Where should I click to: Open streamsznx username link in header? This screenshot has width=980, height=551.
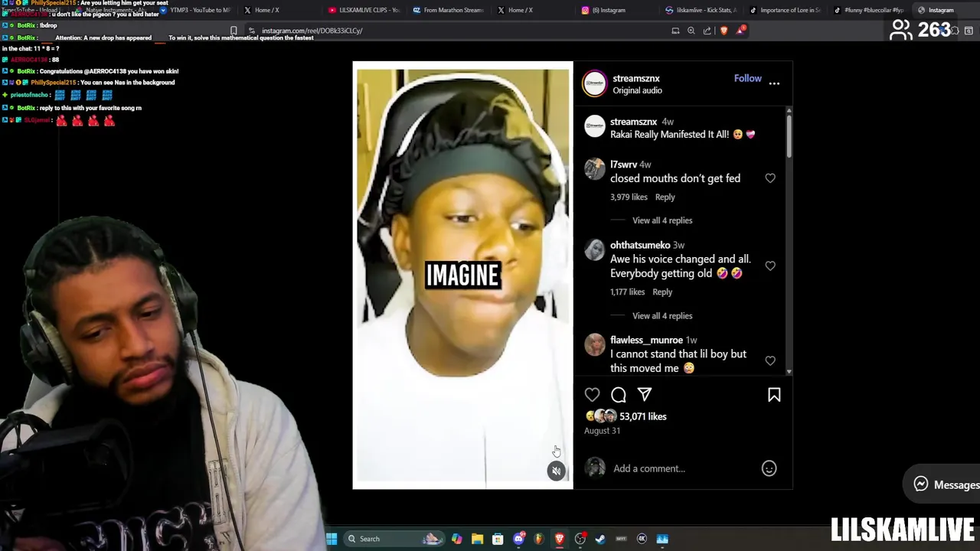click(x=636, y=78)
